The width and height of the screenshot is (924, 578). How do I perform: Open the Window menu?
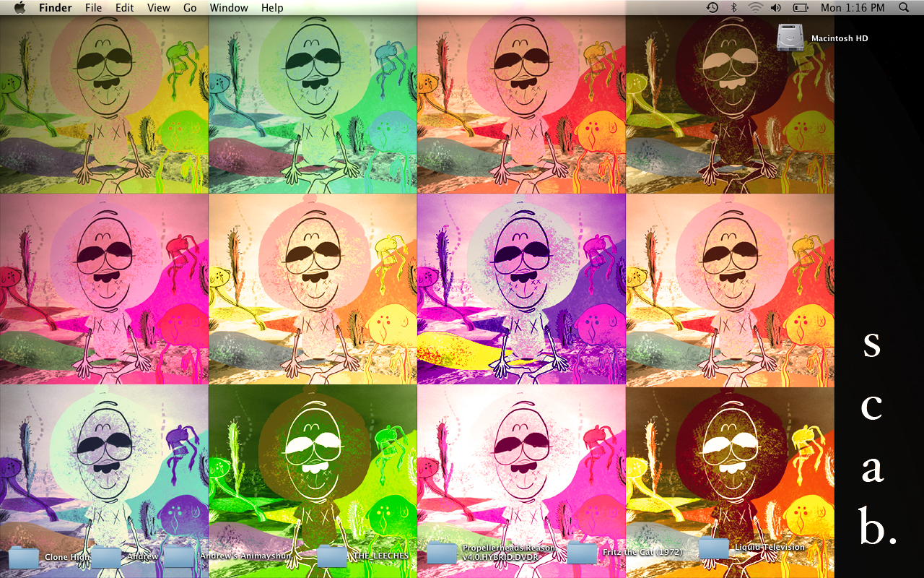pyautogui.click(x=229, y=8)
